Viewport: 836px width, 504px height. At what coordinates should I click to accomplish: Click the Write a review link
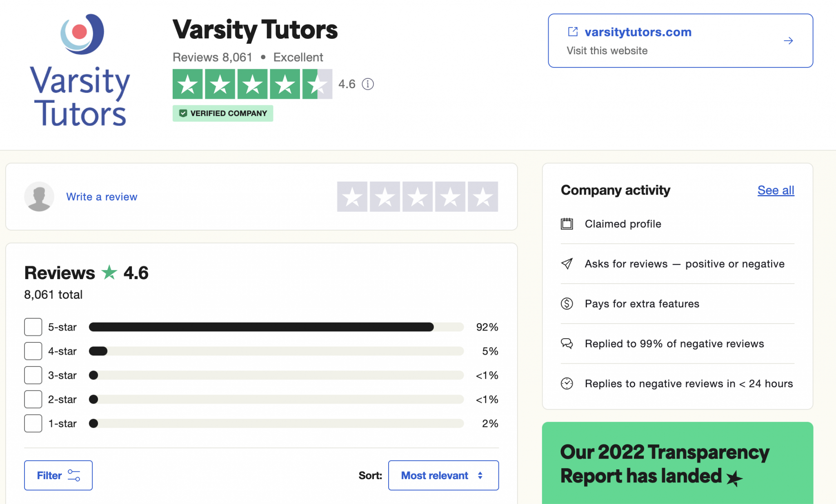pos(102,197)
